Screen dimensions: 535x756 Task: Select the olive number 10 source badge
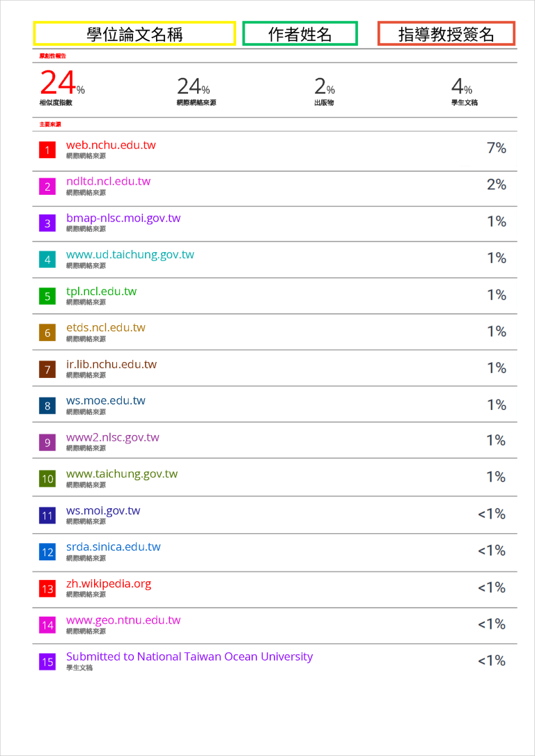click(47, 479)
